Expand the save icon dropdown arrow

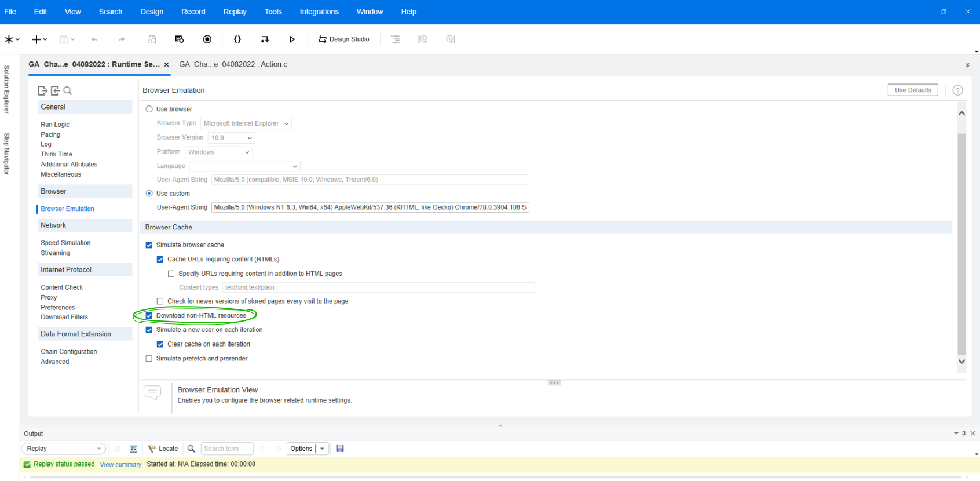pyautogui.click(x=72, y=39)
